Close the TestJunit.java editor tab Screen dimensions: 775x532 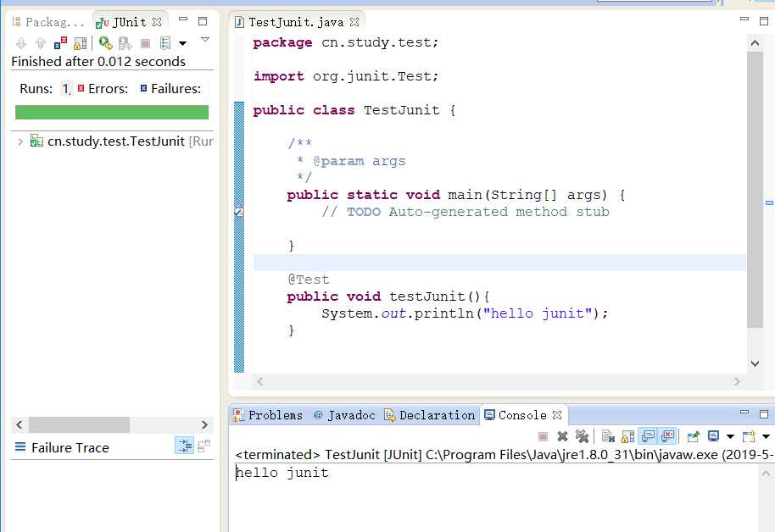[x=354, y=22]
